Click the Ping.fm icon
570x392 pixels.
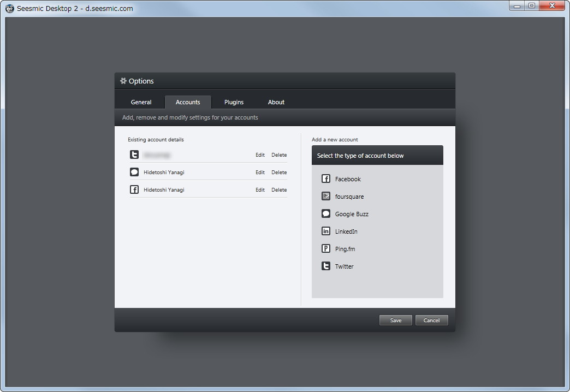coord(326,248)
